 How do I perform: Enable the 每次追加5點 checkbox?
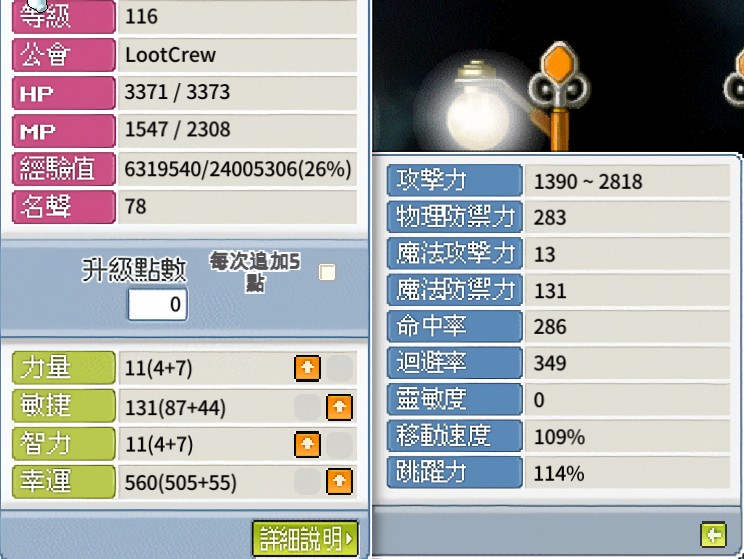click(327, 272)
